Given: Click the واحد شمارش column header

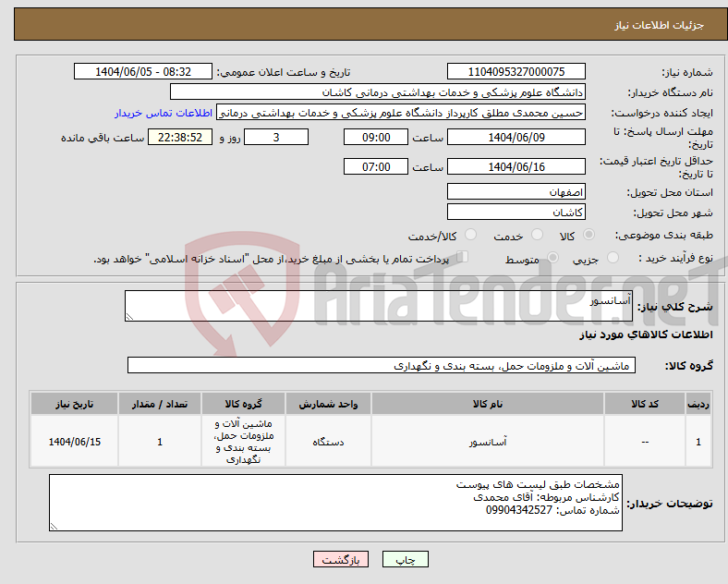Looking at the screenshot, I should point(328,404).
